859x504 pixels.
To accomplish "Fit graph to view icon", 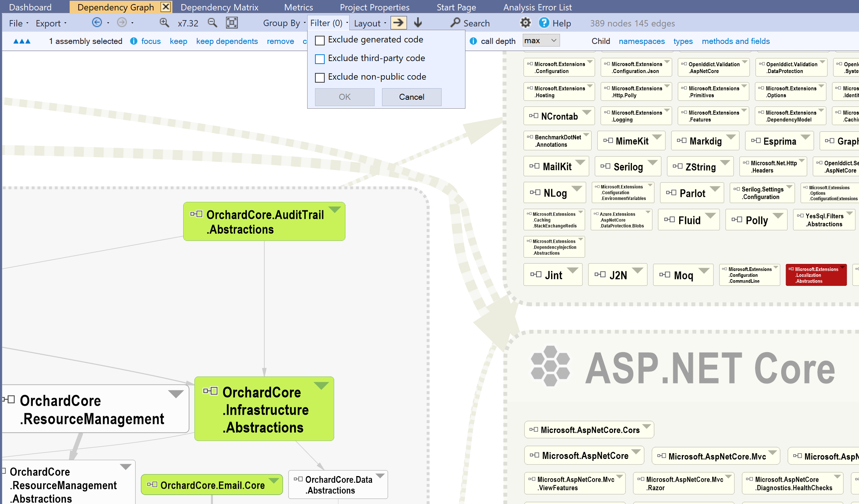I will [232, 23].
